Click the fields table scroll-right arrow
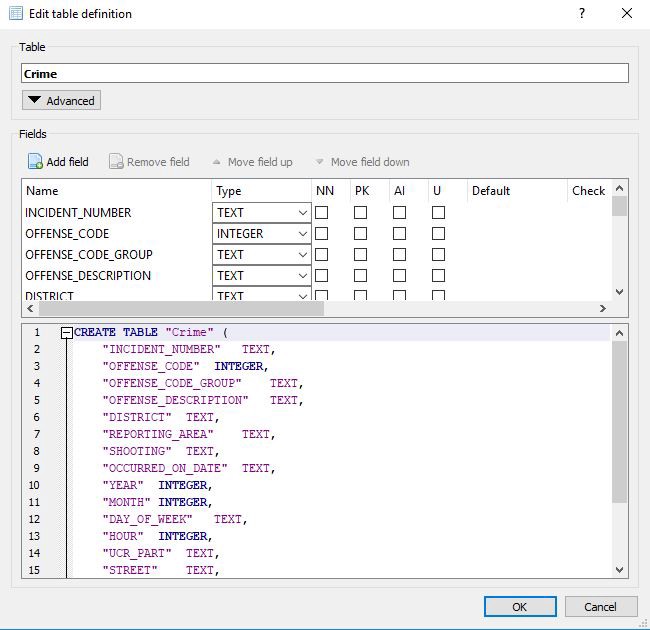Viewport: 650px width, 630px height. (x=603, y=308)
